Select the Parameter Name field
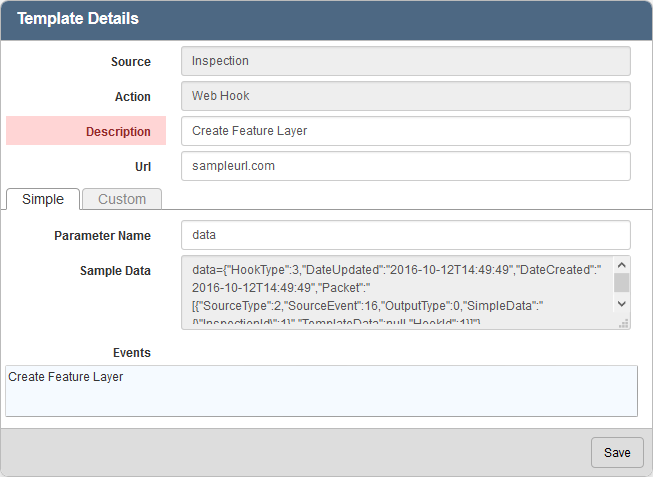The width and height of the screenshot is (653, 477). point(405,235)
